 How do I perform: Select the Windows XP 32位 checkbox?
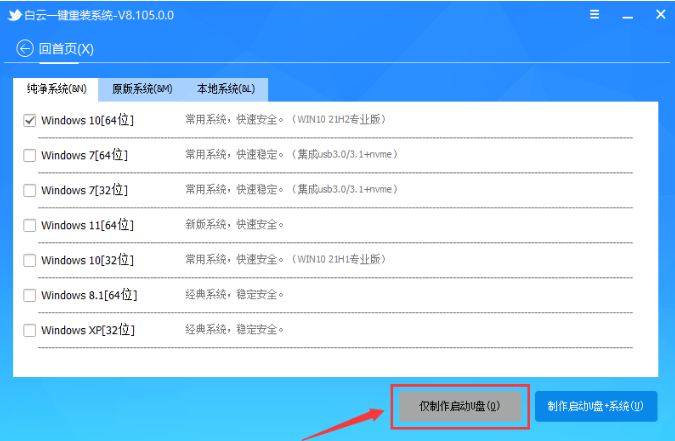point(29,330)
